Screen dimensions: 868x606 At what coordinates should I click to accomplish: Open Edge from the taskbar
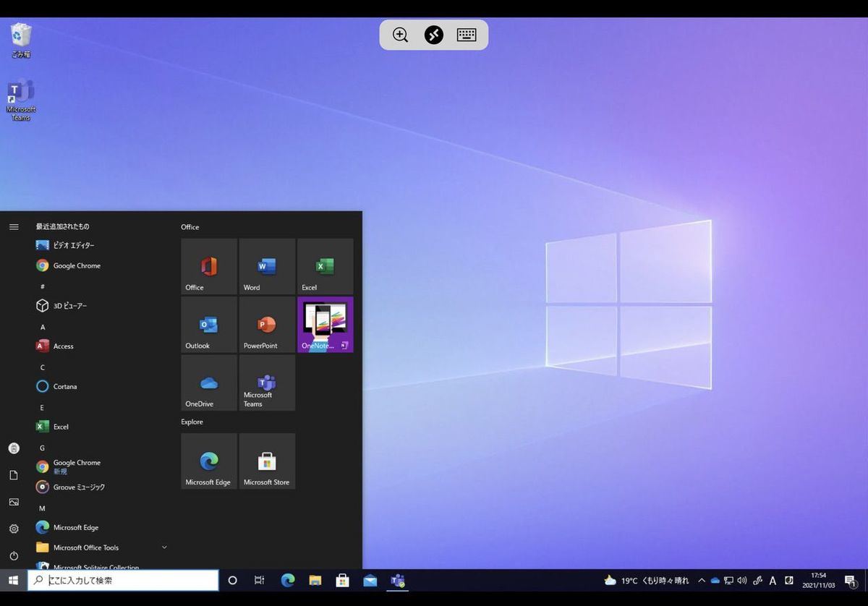pyautogui.click(x=288, y=580)
